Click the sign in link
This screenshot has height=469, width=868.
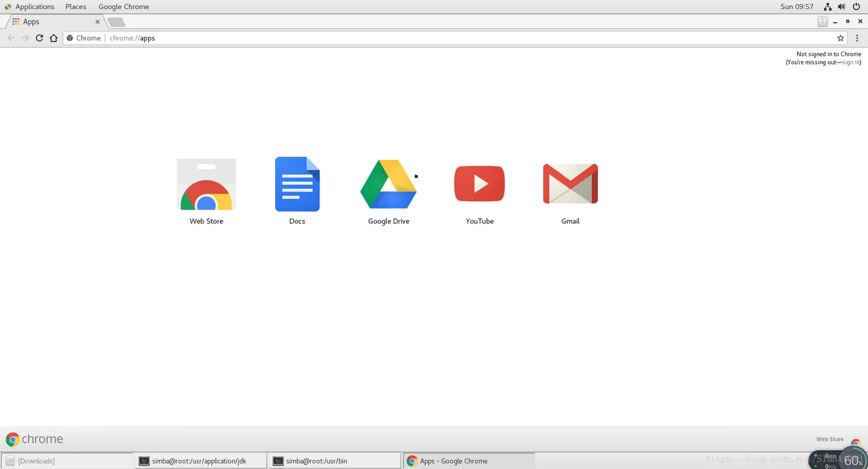(x=851, y=62)
